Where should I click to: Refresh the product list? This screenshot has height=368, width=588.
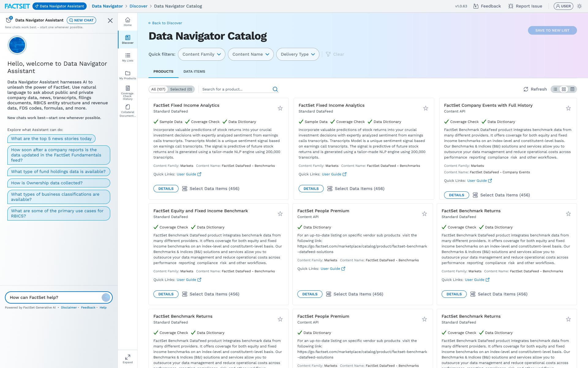pyautogui.click(x=535, y=89)
